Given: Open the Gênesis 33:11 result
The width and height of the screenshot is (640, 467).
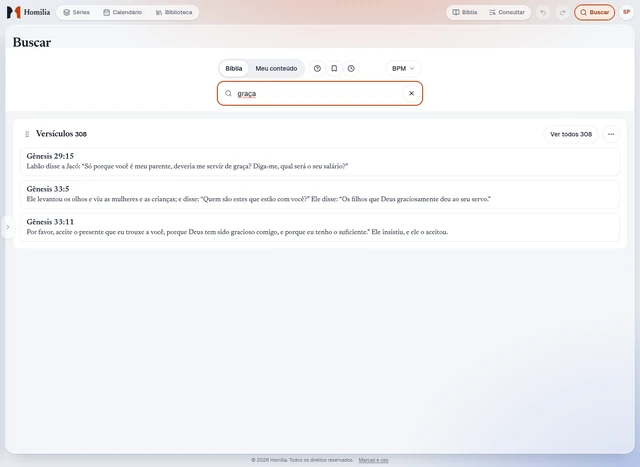Looking at the screenshot, I should 320,227.
